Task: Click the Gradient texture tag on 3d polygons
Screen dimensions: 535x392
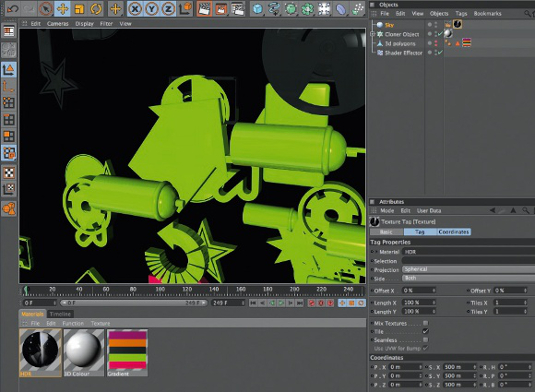Action: (466, 43)
